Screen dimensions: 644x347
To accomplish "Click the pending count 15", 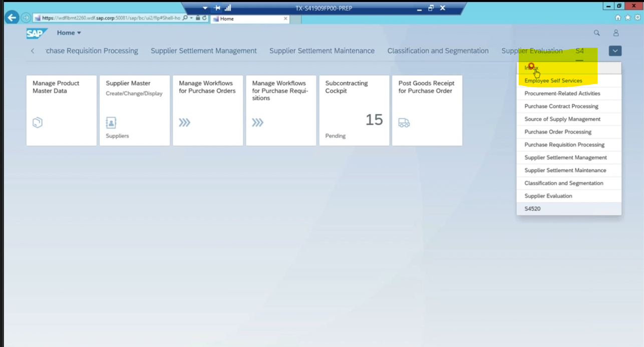I will coord(374,120).
